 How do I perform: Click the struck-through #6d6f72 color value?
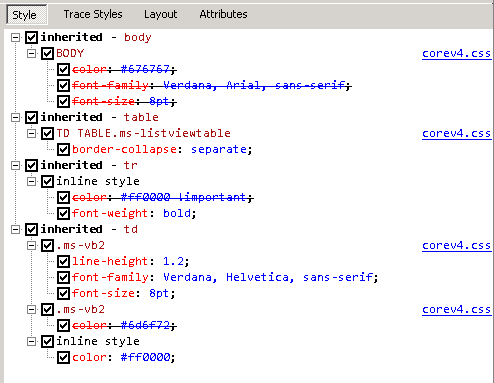[x=145, y=325]
